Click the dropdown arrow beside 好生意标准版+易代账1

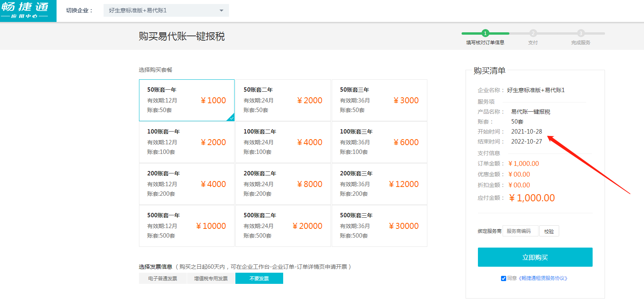(221, 10)
